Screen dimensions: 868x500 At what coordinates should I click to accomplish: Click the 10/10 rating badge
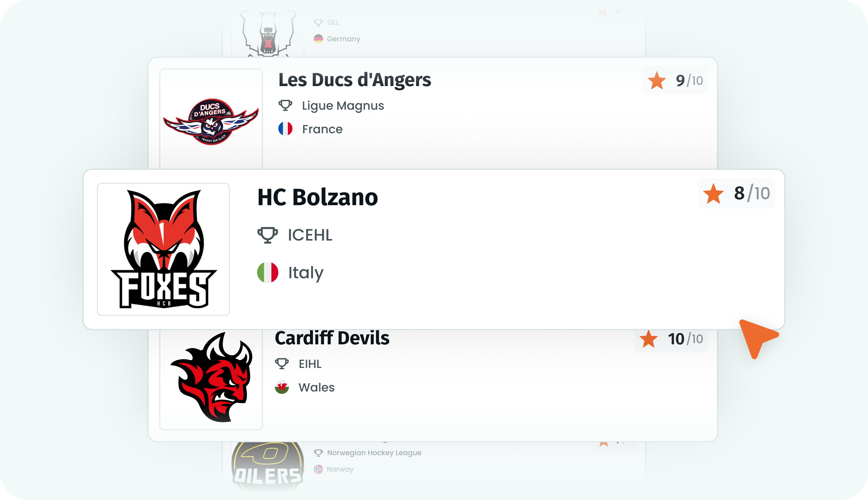(x=671, y=339)
